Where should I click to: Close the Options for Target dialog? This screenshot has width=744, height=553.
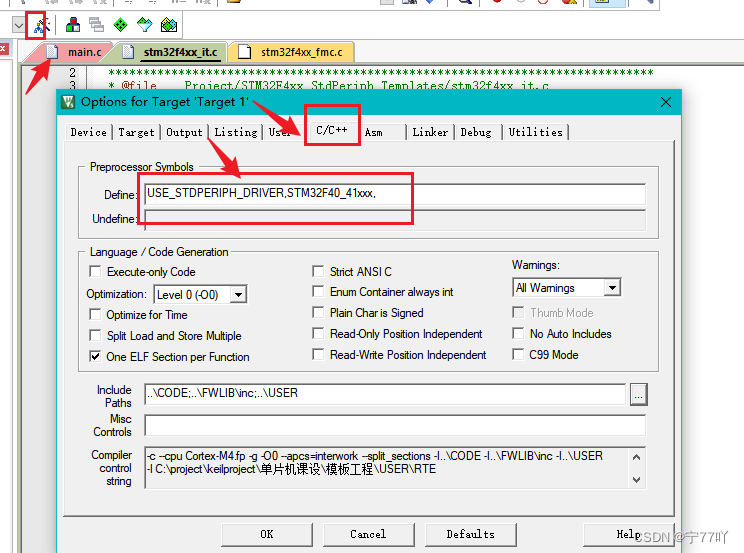666,102
